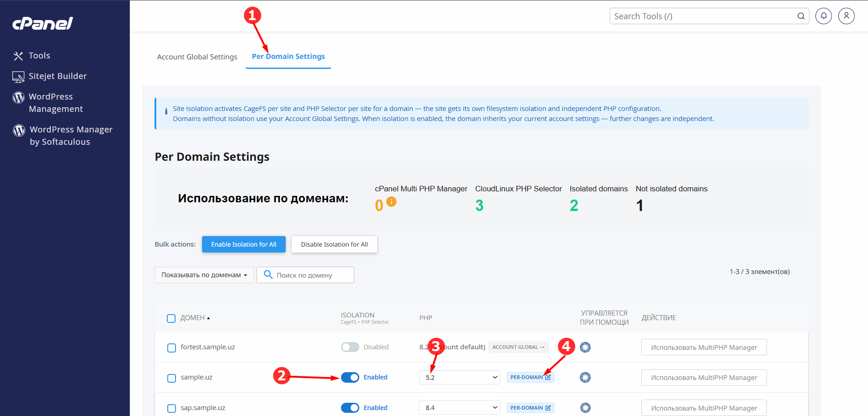Image resolution: width=868 pixels, height=416 pixels.
Task: Click the PER-DOMAIN edit badge for sample.uz
Action: point(530,377)
